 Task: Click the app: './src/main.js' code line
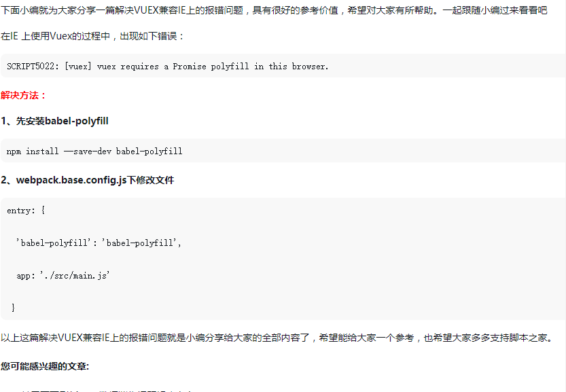(x=63, y=276)
